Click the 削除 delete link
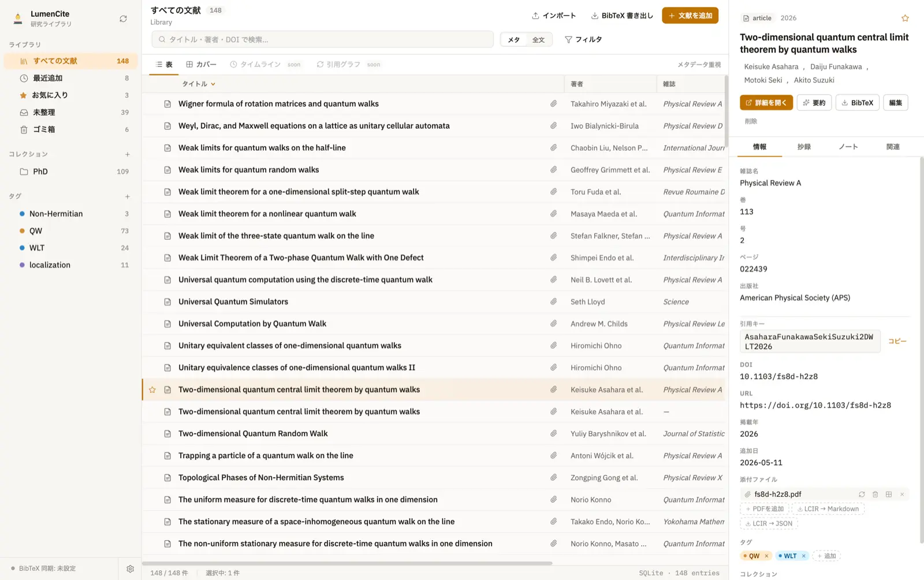 [x=751, y=121]
